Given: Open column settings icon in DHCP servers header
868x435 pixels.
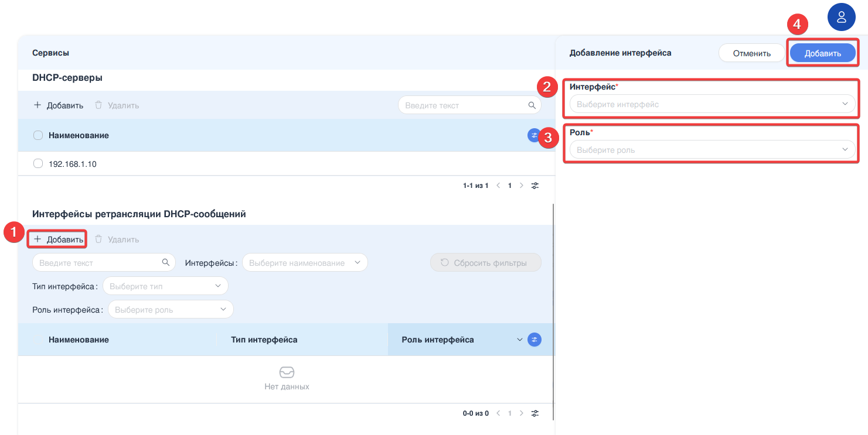Looking at the screenshot, I should 533,135.
